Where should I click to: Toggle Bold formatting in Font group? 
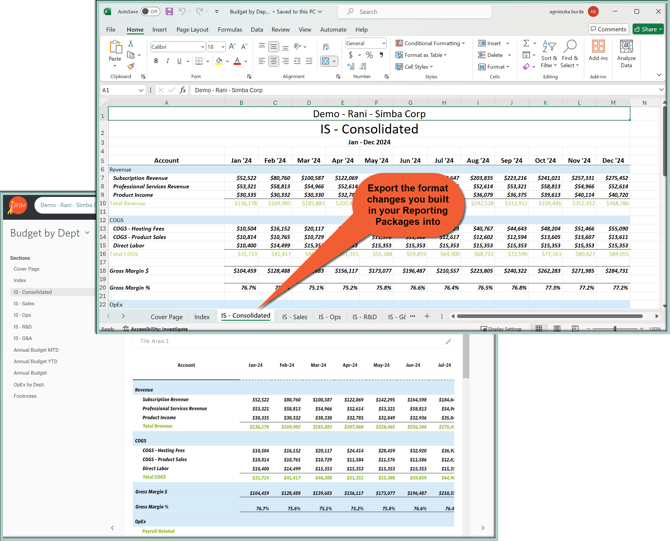[x=156, y=62]
